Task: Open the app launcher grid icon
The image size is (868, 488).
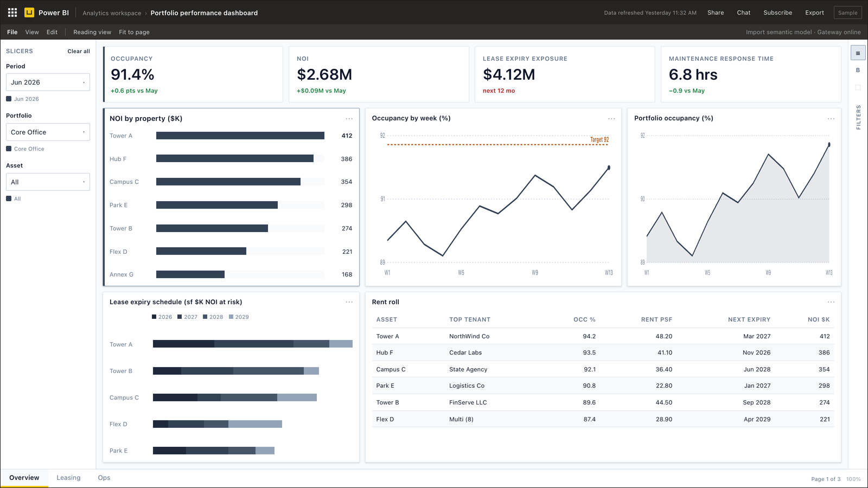Action: (x=12, y=12)
